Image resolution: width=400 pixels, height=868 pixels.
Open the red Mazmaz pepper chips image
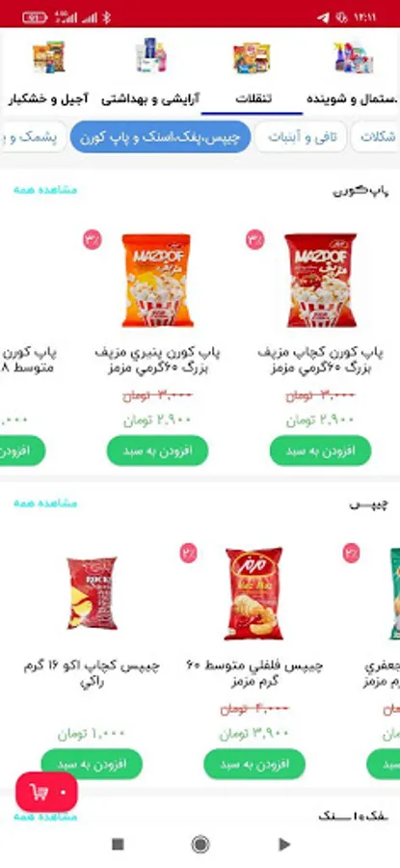(x=253, y=593)
